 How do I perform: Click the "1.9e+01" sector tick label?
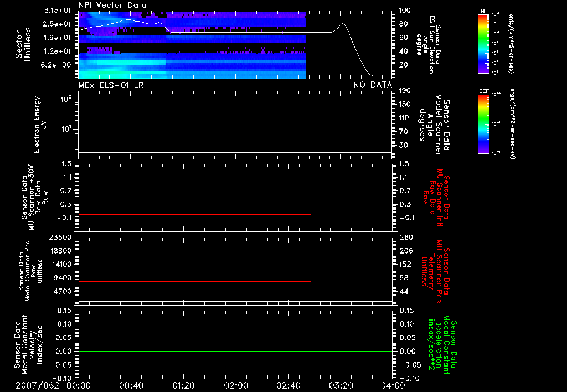tap(58, 38)
